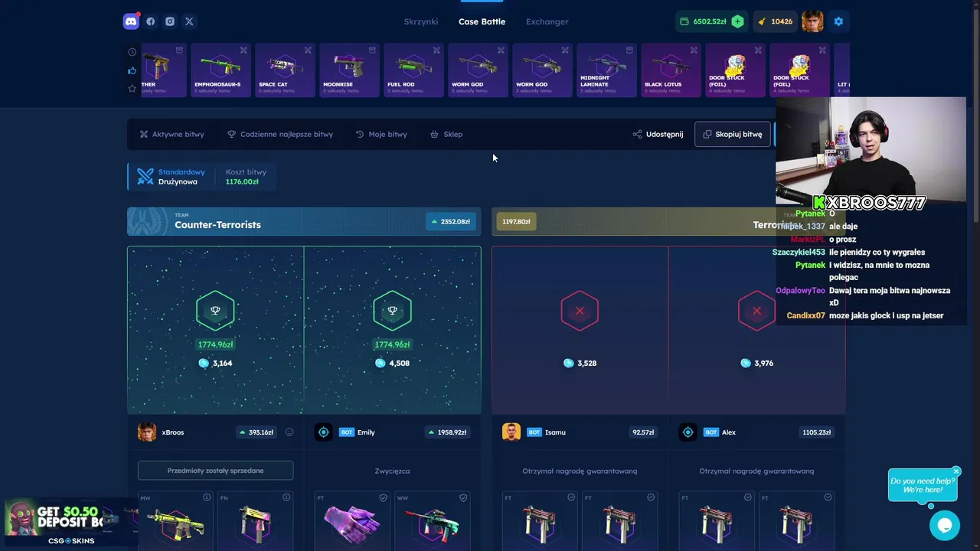Click the 10426 coins counter
The width and height of the screenshot is (980, 551).
(x=775, y=21)
